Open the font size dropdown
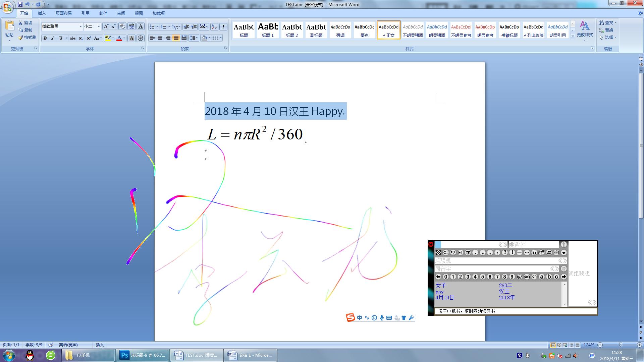644x362 pixels. point(99,26)
